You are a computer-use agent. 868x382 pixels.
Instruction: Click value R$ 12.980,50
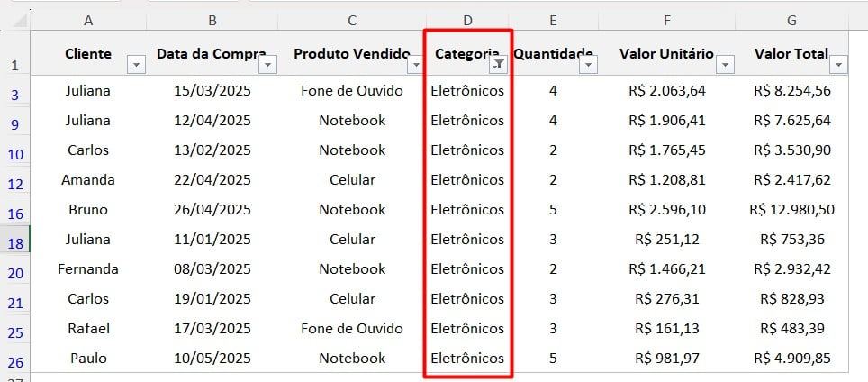pos(792,210)
